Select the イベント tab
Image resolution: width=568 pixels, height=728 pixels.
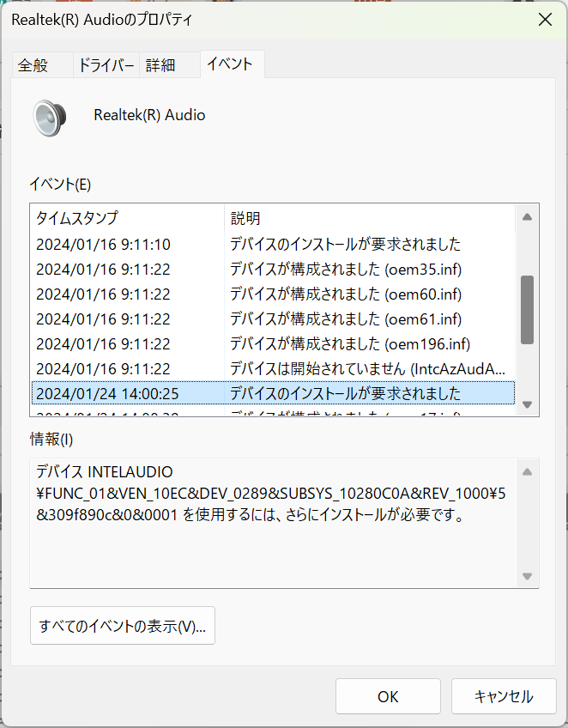click(232, 64)
